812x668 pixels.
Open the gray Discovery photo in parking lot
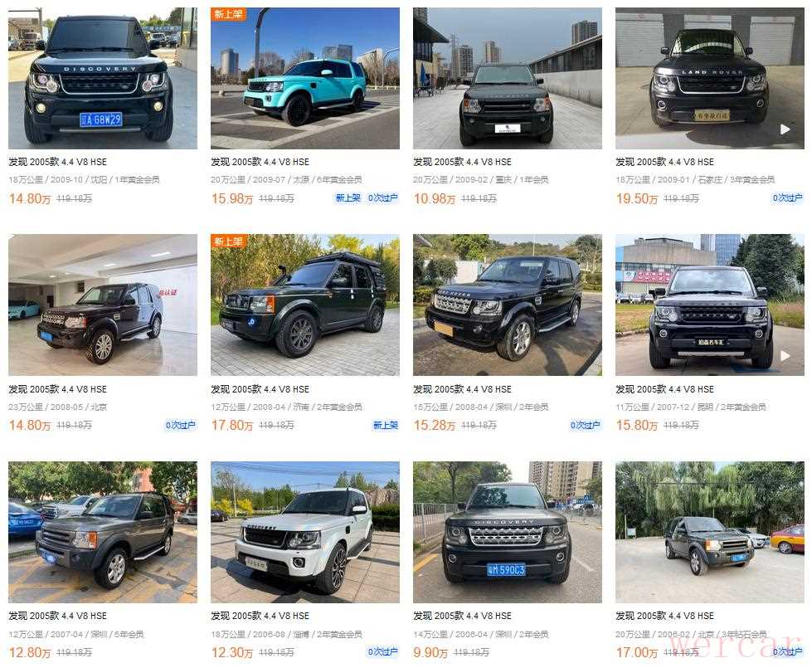(x=103, y=532)
